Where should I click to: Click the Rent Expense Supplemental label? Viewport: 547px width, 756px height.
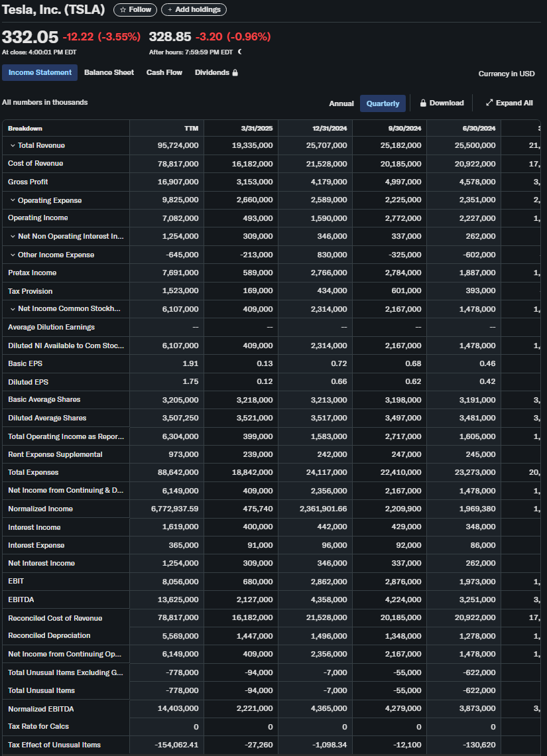[56, 454]
